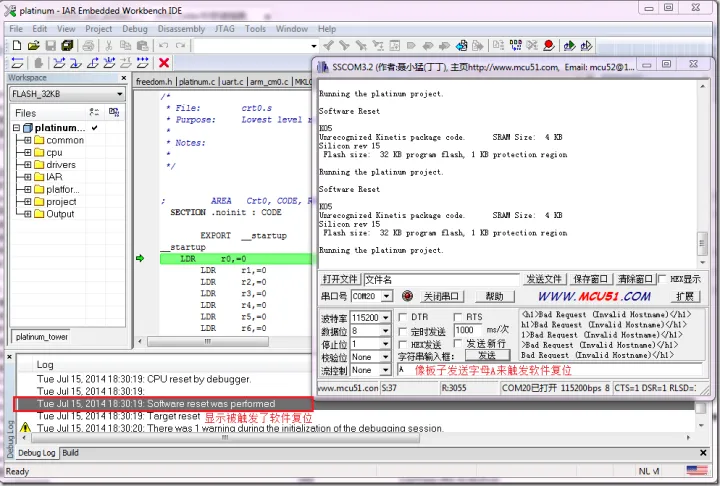Click the Step Out debug icon
The height and width of the screenshot is (486, 720).
(93, 62)
